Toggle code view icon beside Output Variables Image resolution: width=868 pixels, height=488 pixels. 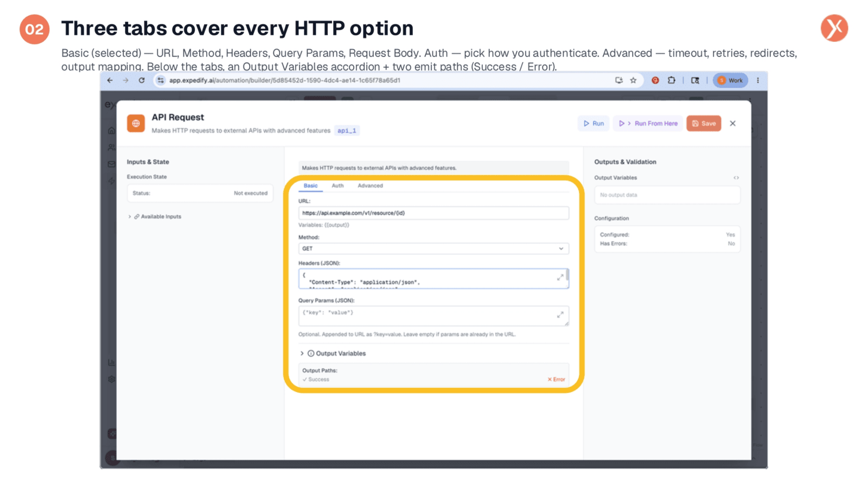(x=736, y=178)
